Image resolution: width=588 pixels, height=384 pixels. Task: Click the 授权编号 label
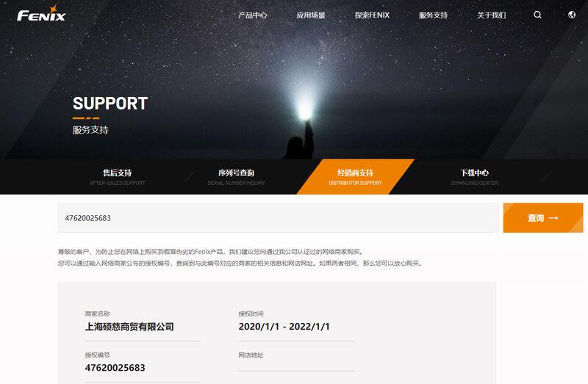98,355
